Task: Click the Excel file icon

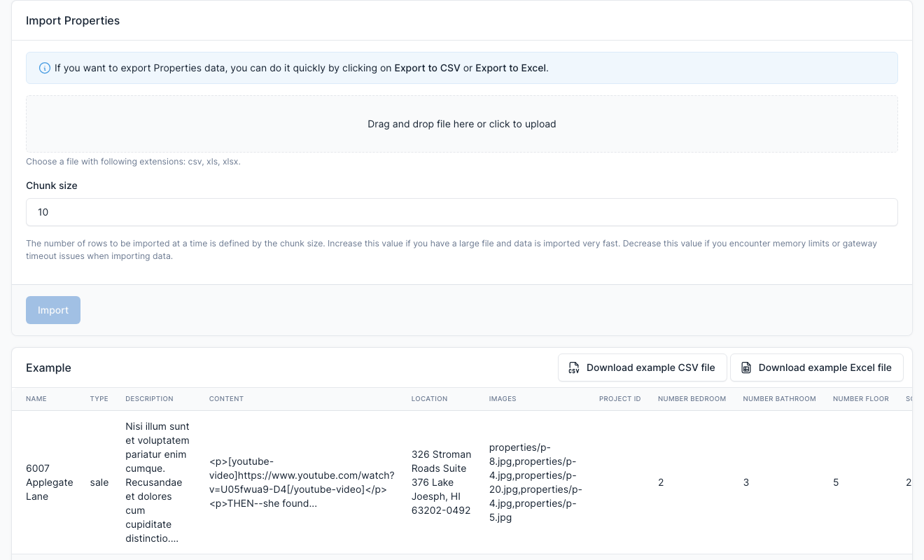Action: pos(746,367)
